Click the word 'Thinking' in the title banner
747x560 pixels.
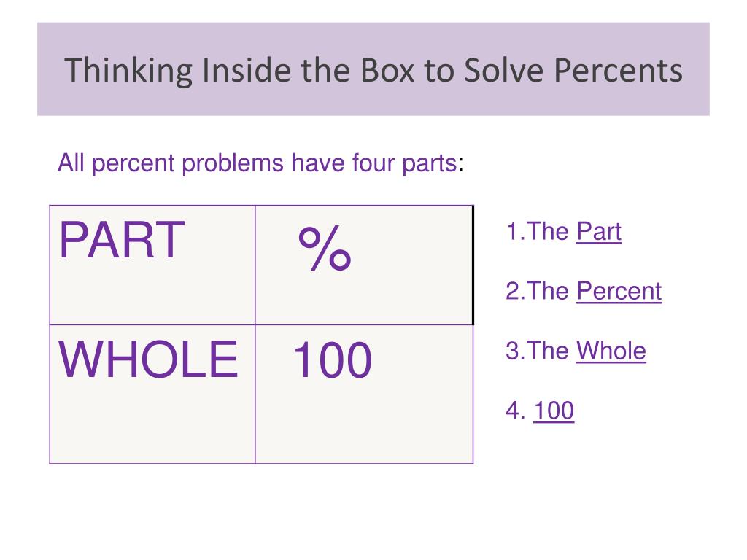click(128, 71)
